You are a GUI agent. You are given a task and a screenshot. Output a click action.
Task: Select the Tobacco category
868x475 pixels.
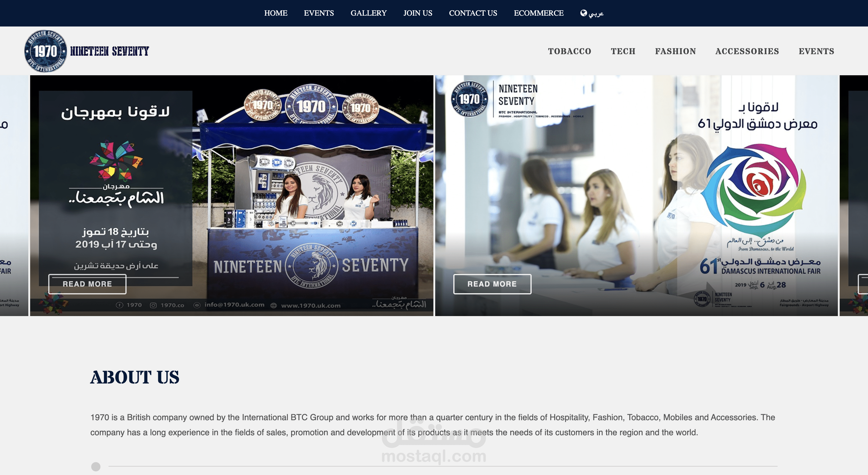click(569, 51)
